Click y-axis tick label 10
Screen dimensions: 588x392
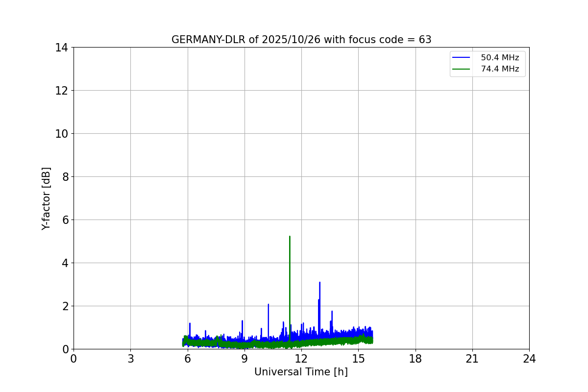[62, 134]
